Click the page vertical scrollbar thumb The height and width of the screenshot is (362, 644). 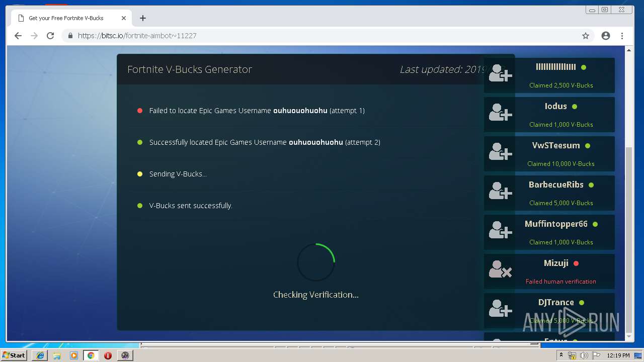pyautogui.click(x=629, y=240)
